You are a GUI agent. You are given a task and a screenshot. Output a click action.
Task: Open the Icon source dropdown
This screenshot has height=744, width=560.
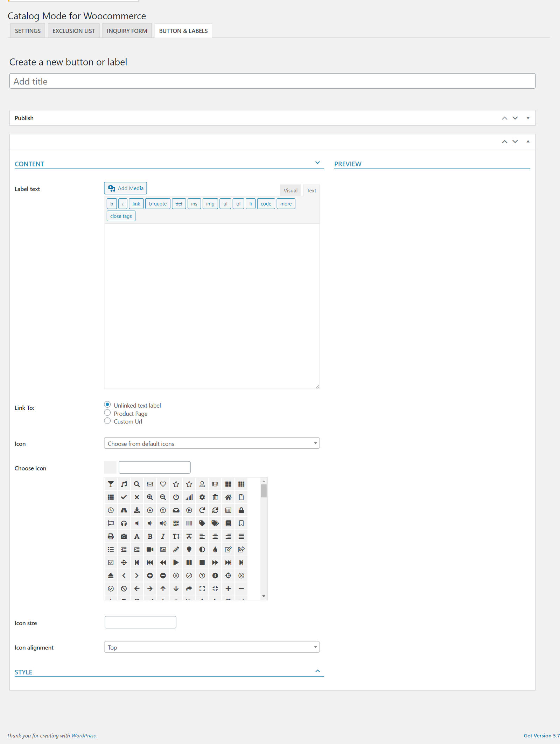[x=212, y=443]
